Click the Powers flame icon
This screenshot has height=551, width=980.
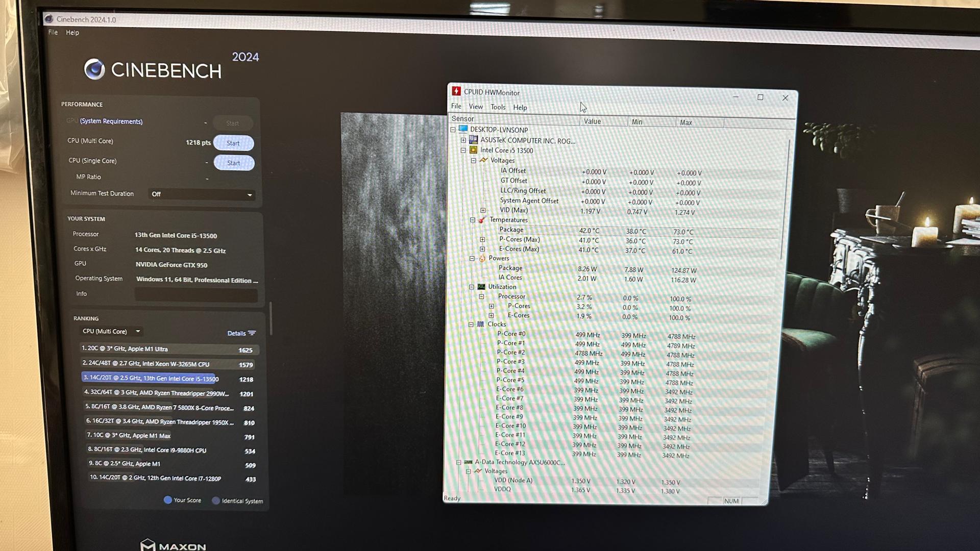[x=482, y=258]
